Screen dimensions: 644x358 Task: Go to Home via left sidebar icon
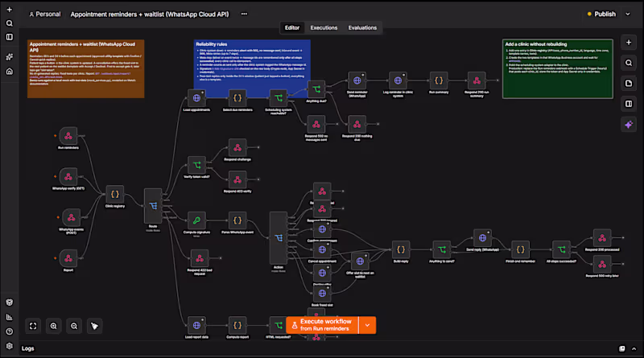(10, 72)
